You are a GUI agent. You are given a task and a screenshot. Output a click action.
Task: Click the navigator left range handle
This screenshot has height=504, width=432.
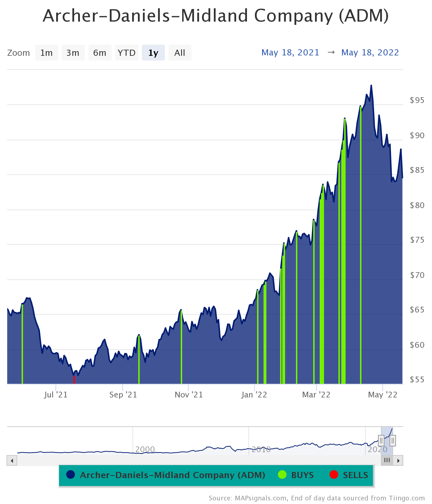[x=381, y=440]
